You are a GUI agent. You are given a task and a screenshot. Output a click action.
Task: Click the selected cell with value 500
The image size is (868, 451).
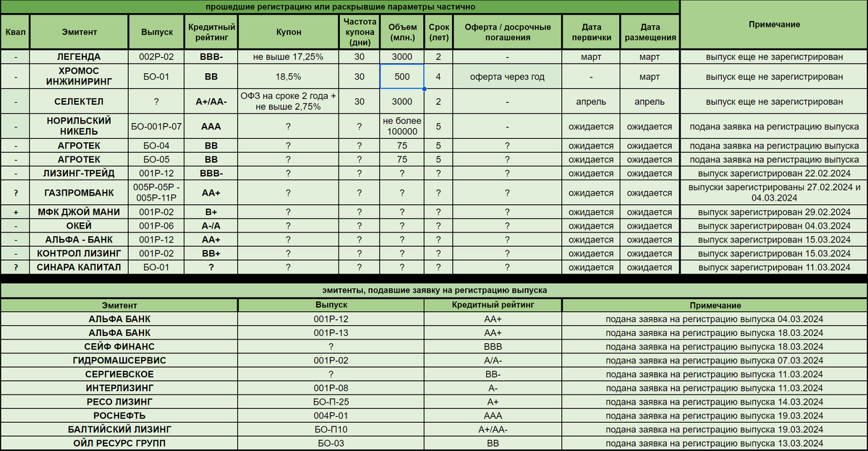pyautogui.click(x=403, y=76)
